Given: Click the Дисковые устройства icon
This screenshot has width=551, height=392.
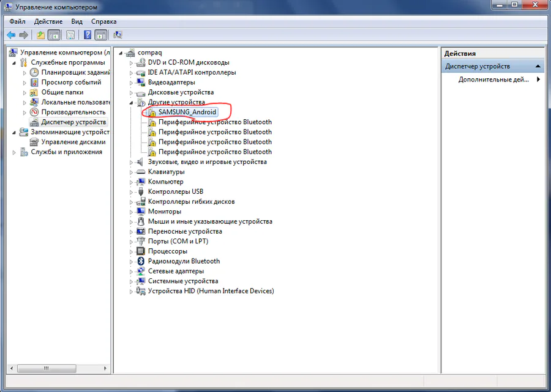Looking at the screenshot, I should [141, 92].
